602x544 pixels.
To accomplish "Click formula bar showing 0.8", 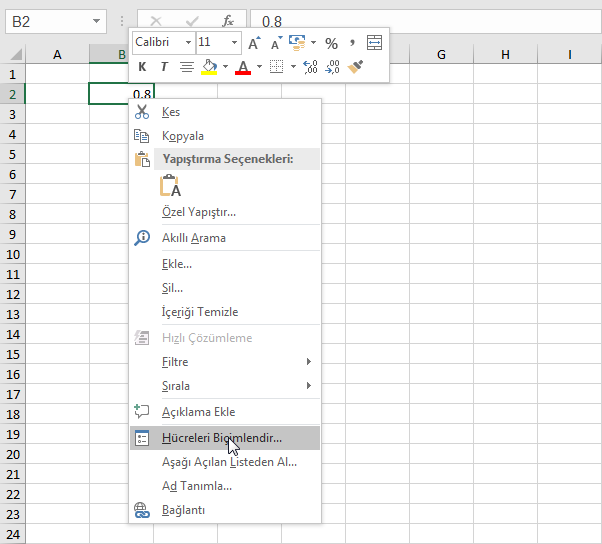I will tap(426, 21).
